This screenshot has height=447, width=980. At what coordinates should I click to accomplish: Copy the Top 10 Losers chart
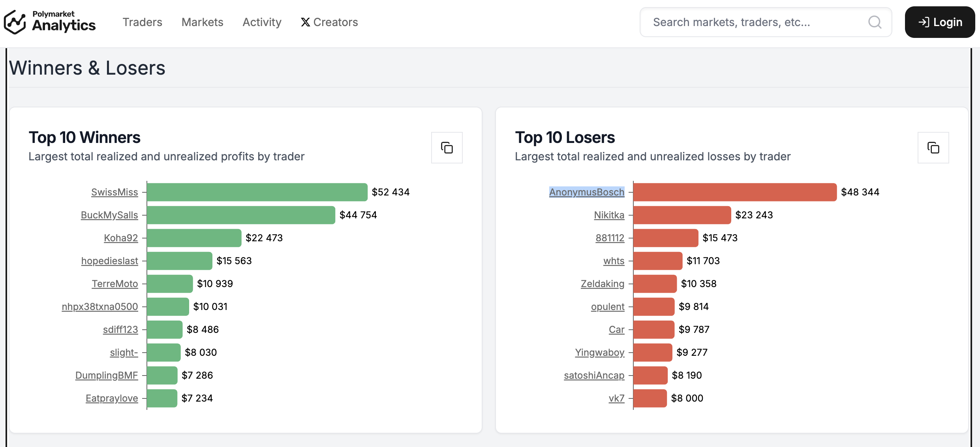point(933,148)
